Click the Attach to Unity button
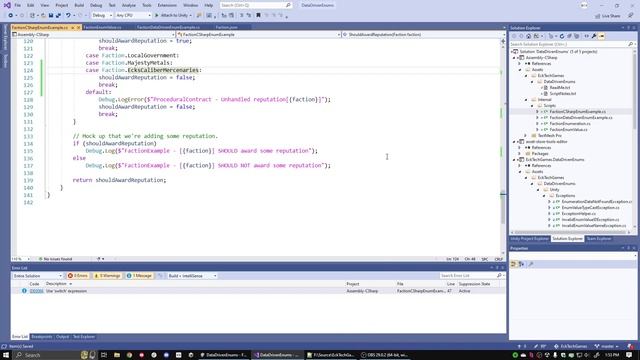 [x=173, y=16]
